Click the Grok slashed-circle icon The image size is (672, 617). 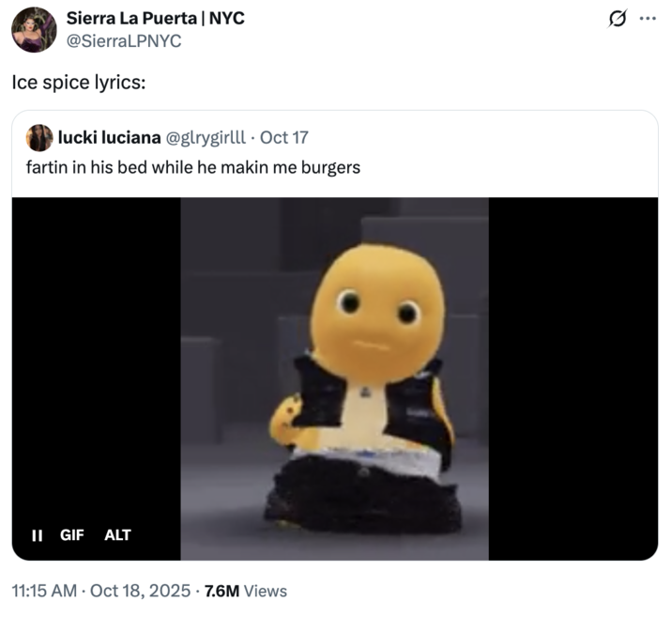pyautogui.click(x=618, y=19)
